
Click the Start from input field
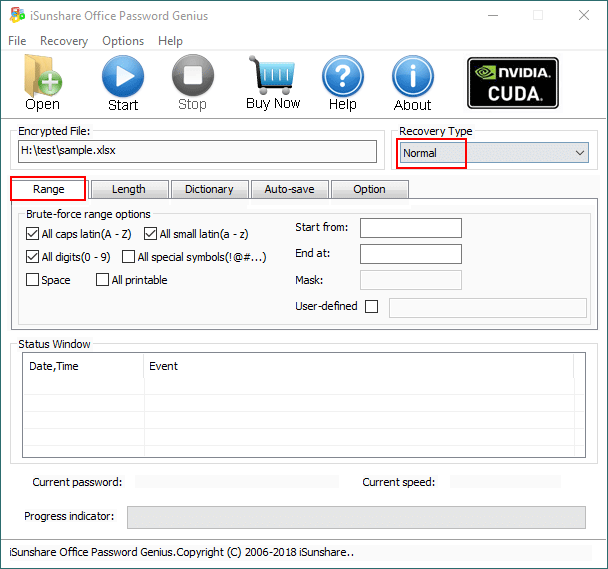click(411, 228)
